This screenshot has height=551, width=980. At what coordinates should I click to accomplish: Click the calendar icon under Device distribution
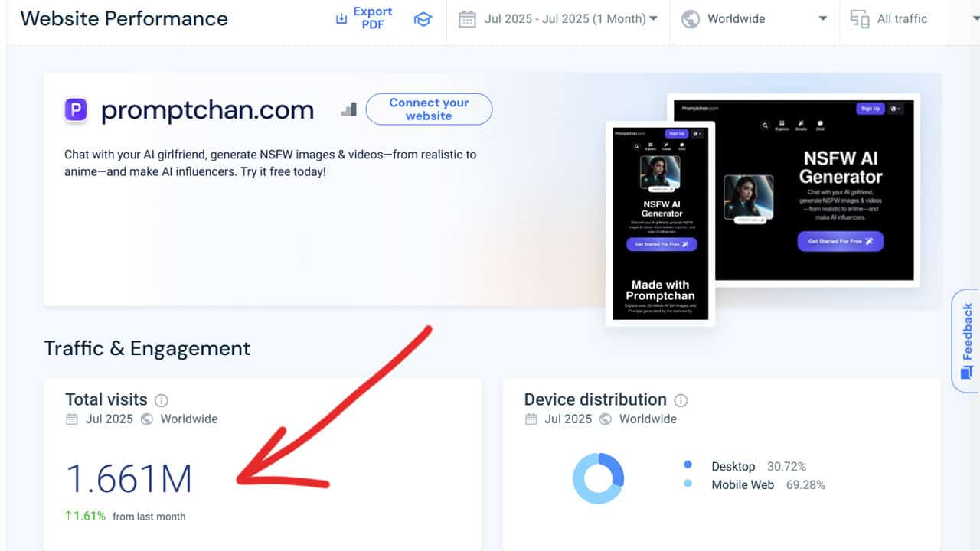point(531,419)
